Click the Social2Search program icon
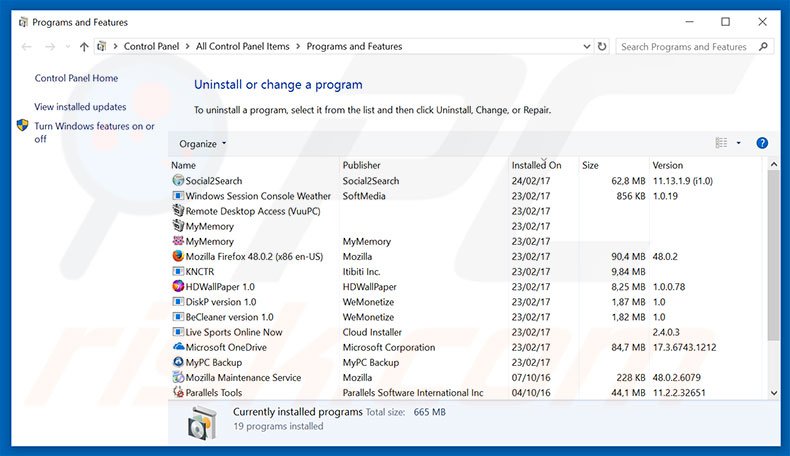Image resolution: width=790 pixels, height=456 pixels. (178, 180)
